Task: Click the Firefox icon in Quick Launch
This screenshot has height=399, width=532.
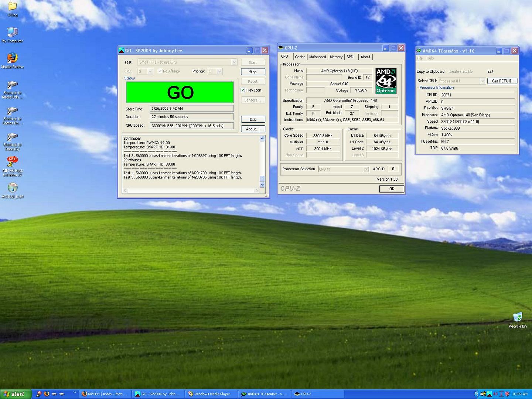Action: click(x=47, y=394)
